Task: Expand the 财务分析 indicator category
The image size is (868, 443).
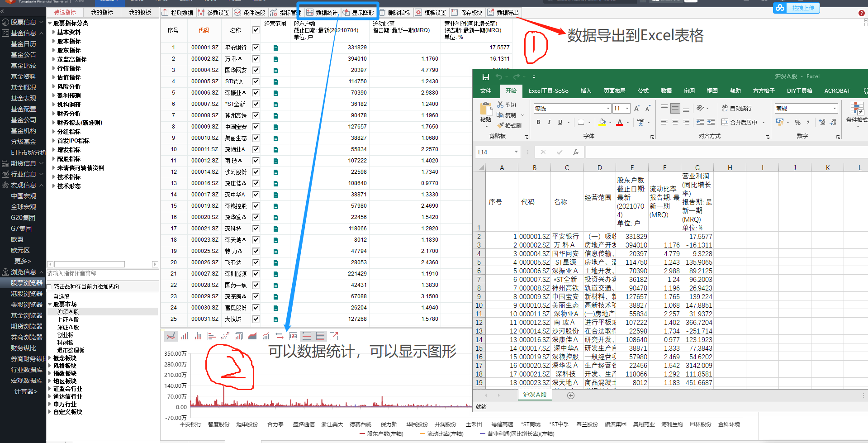Action: (x=54, y=114)
